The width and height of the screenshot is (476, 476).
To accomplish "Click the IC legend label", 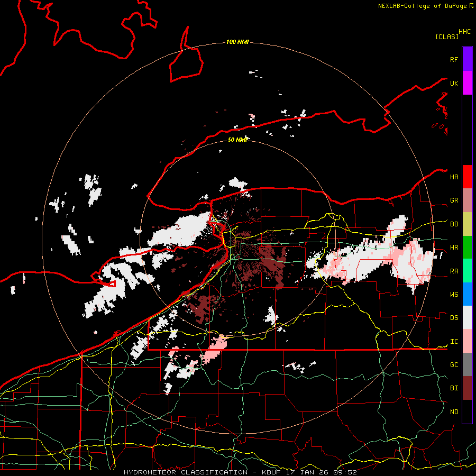I will (454, 342).
